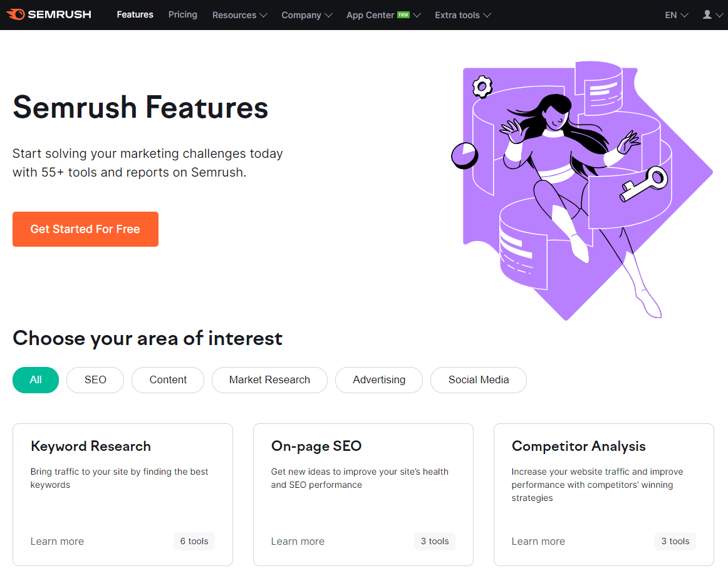Filter by Market Research

coord(269,379)
